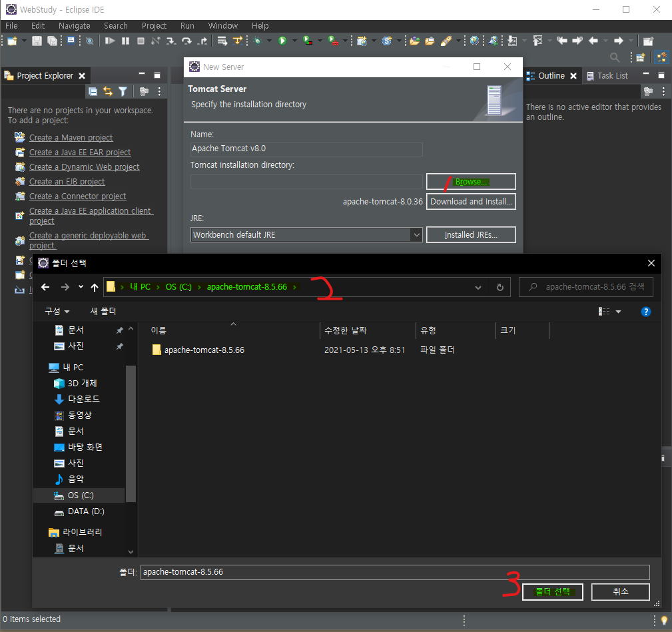Click the 새 폴더 button
Screen dimensions: 672x632
[x=103, y=311]
